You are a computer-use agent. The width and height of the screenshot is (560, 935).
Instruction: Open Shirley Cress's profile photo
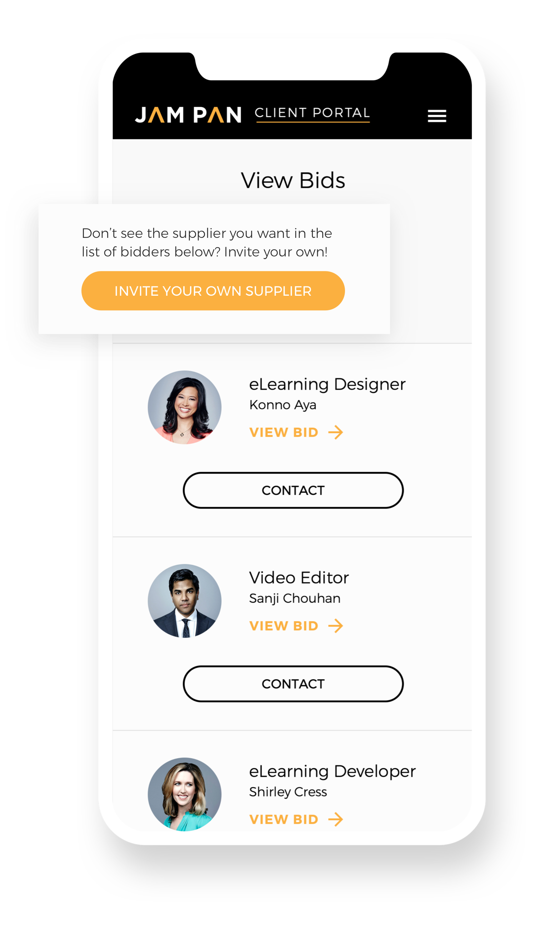point(185,794)
